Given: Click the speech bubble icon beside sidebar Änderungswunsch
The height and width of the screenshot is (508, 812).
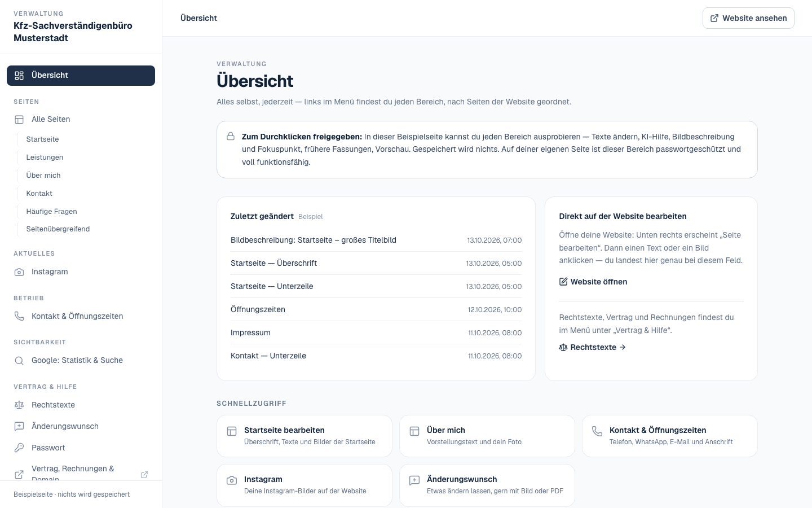Looking at the screenshot, I should point(19,426).
